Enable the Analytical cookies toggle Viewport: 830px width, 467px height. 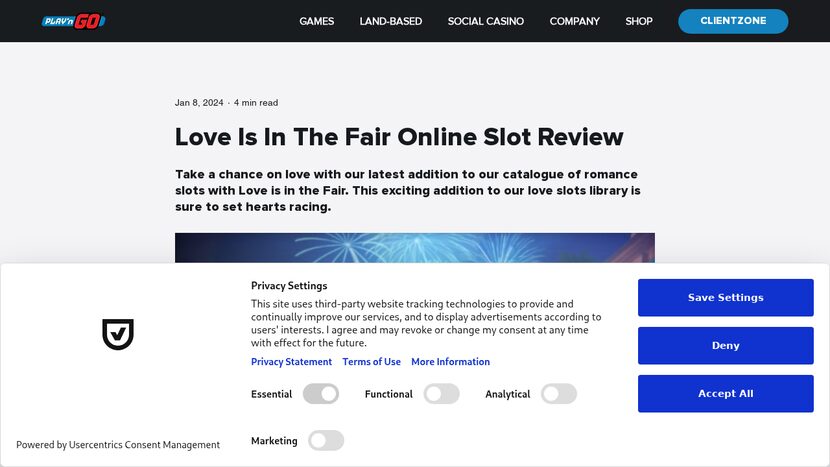tap(559, 394)
